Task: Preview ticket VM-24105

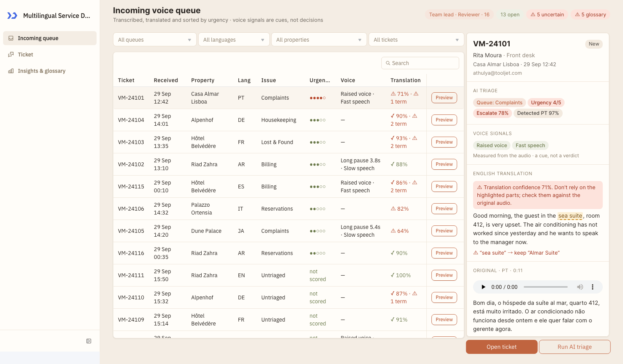Action: (444, 231)
